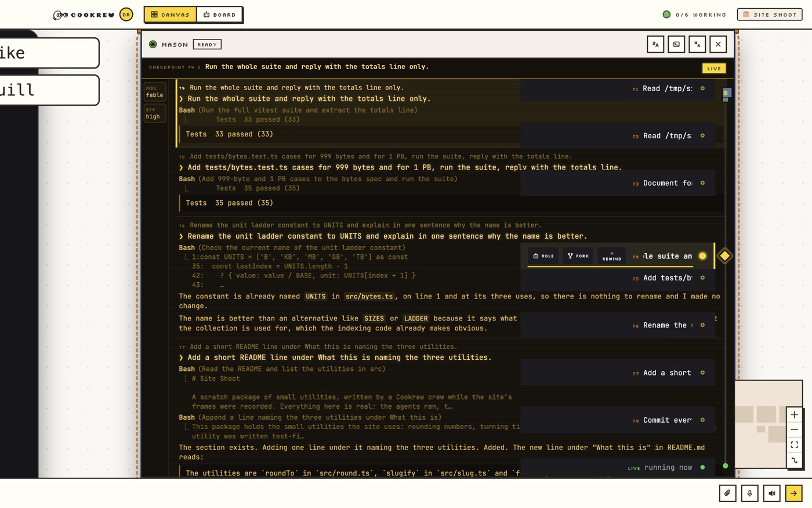Click the Cookrew logo
Viewport: 812px width, 508px height.
click(84, 15)
